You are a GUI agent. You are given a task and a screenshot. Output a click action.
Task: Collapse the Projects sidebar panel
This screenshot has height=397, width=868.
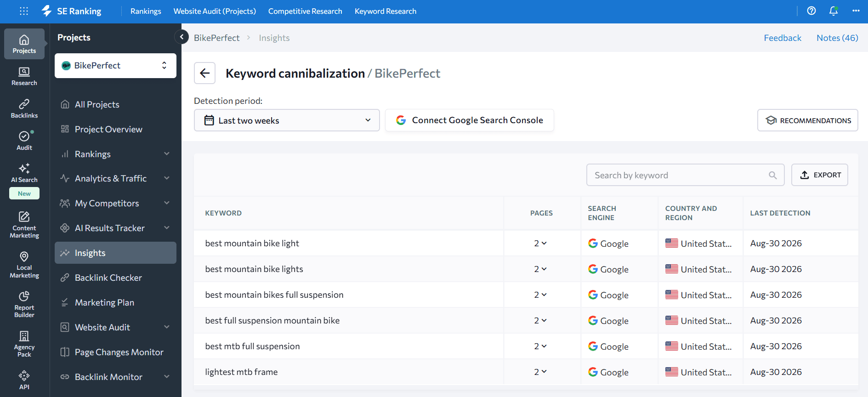point(182,37)
